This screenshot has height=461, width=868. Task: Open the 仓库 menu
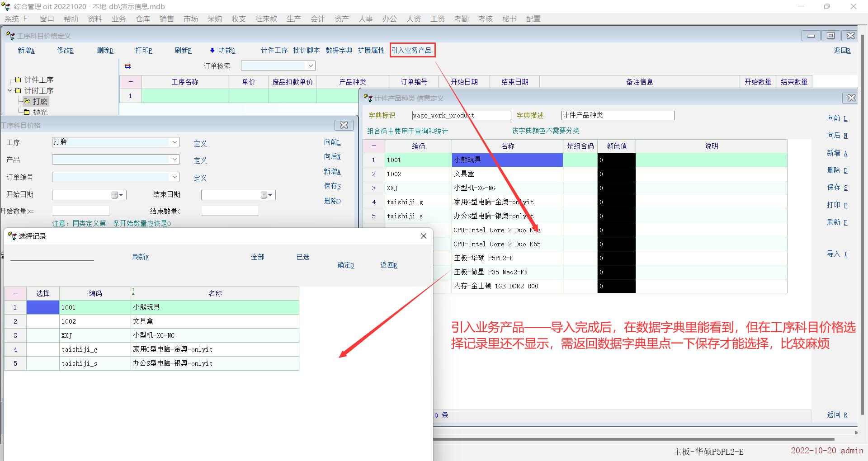[x=143, y=19]
